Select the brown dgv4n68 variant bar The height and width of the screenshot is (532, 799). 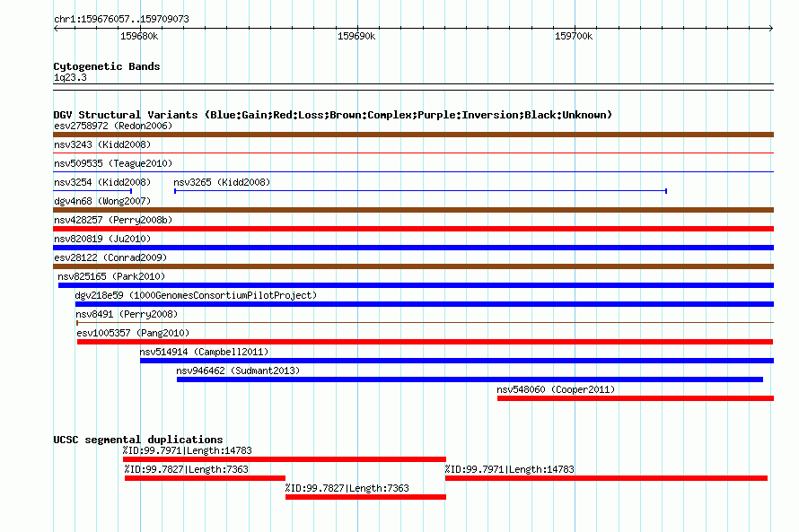pos(413,210)
